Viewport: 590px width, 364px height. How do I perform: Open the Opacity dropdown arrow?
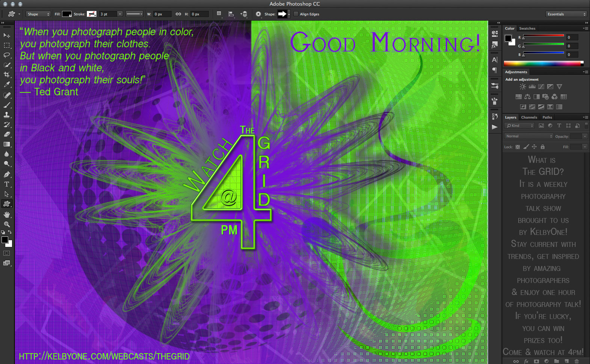pyautogui.click(x=585, y=137)
